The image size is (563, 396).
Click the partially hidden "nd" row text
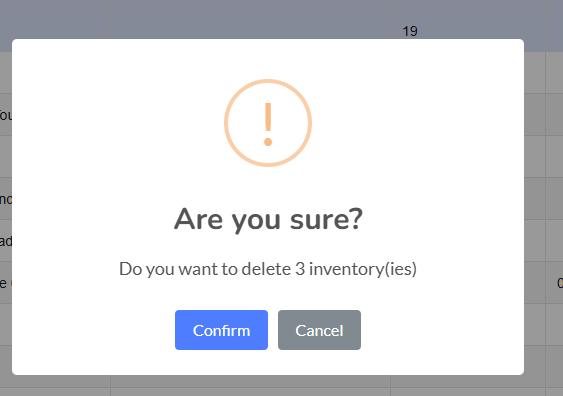pos(6,199)
